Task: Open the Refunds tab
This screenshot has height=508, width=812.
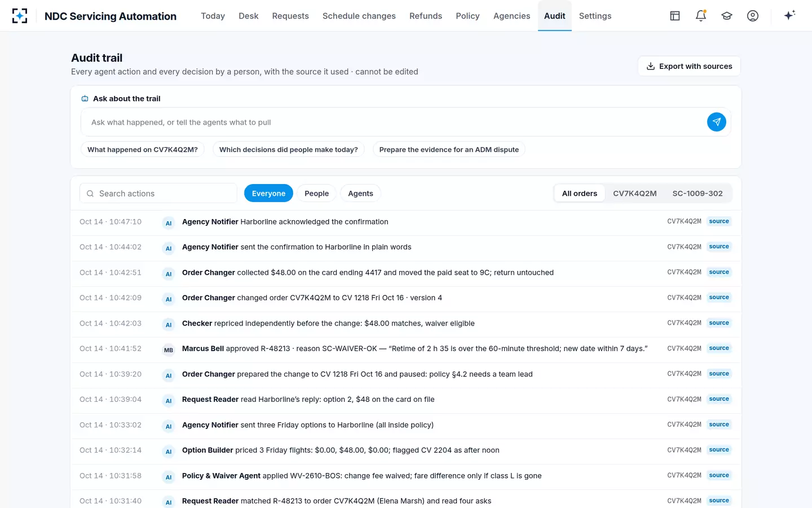Action: tap(426, 16)
